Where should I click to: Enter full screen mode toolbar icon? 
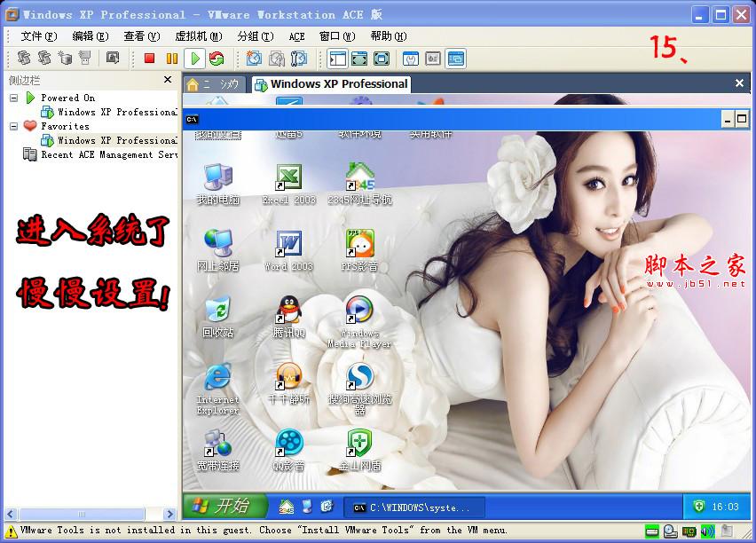pyautogui.click(x=382, y=59)
